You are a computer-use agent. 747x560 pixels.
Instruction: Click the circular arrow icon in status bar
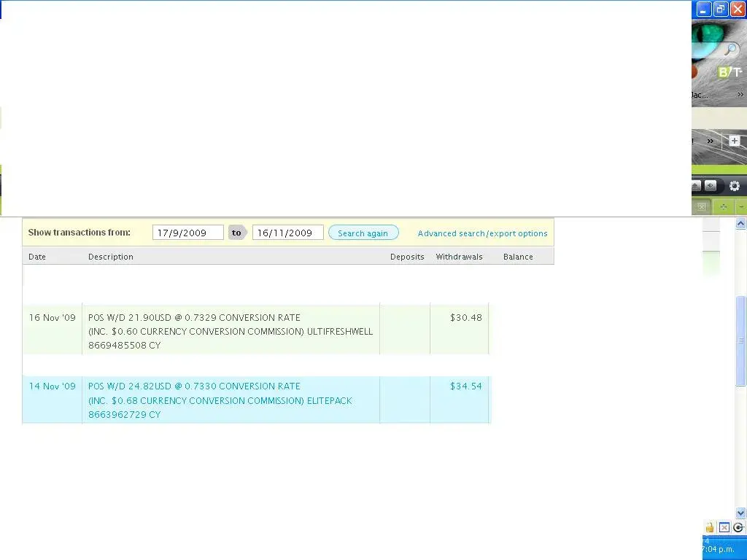pos(738,527)
